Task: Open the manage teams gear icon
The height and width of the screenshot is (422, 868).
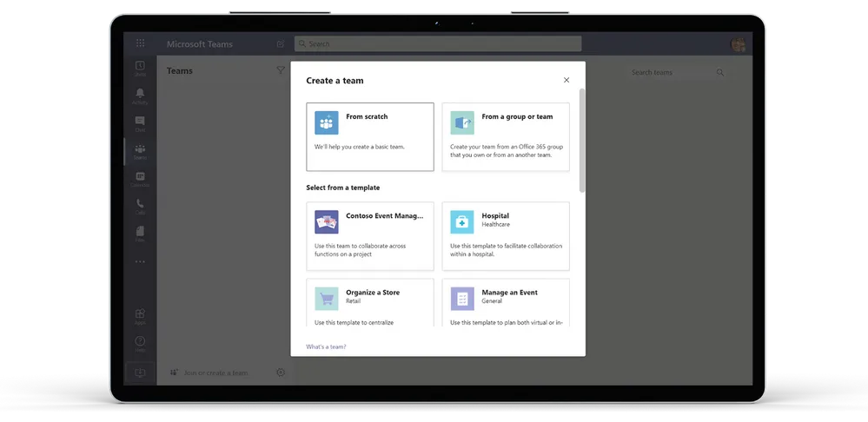Action: (x=281, y=373)
